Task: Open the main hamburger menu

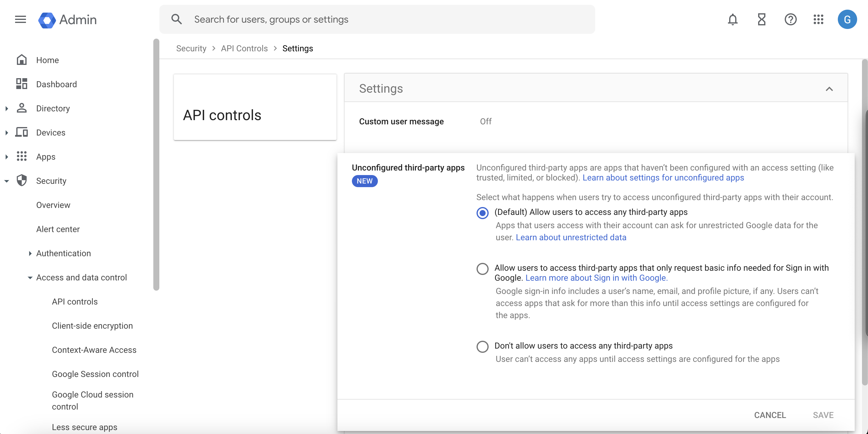Action: (21, 20)
